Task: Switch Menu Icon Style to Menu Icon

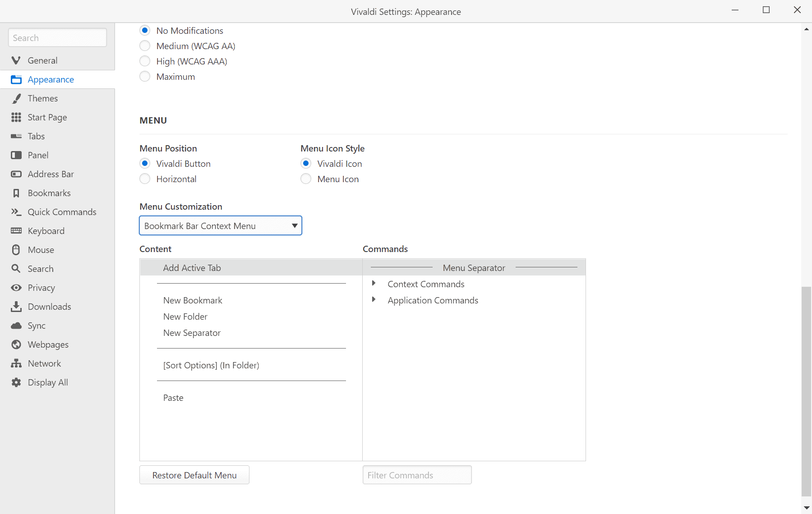Action: pyautogui.click(x=306, y=179)
